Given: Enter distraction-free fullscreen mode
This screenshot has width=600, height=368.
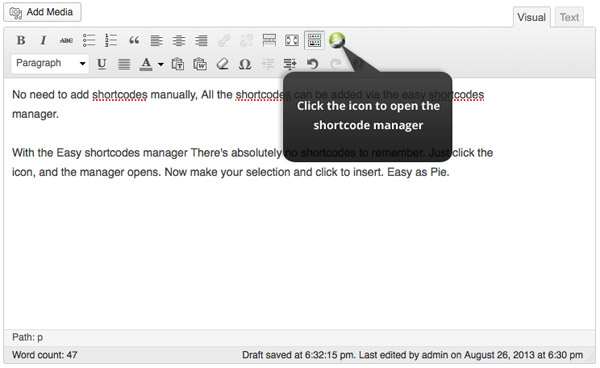Looking at the screenshot, I should (x=292, y=40).
